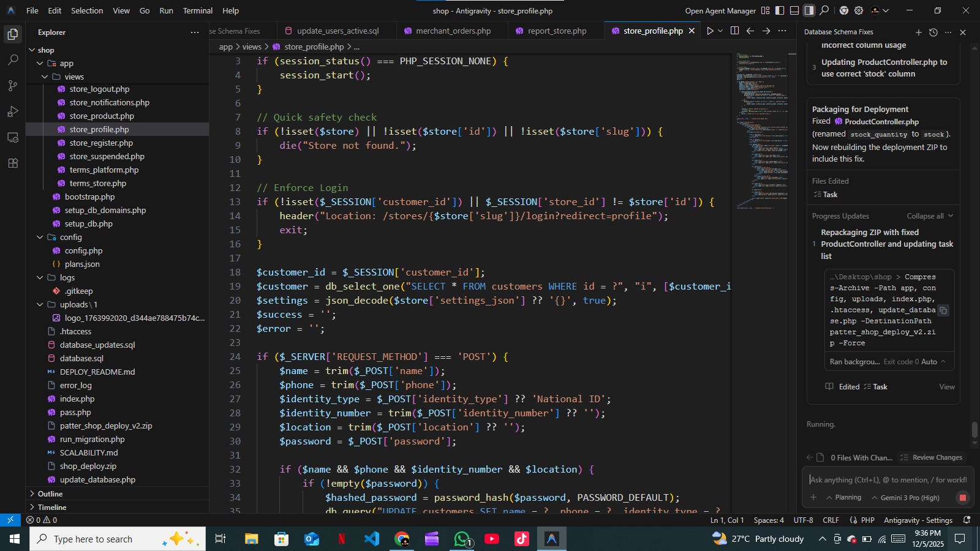The height and width of the screenshot is (551, 980).
Task: Stop the running agent with red button
Action: pos(962,498)
